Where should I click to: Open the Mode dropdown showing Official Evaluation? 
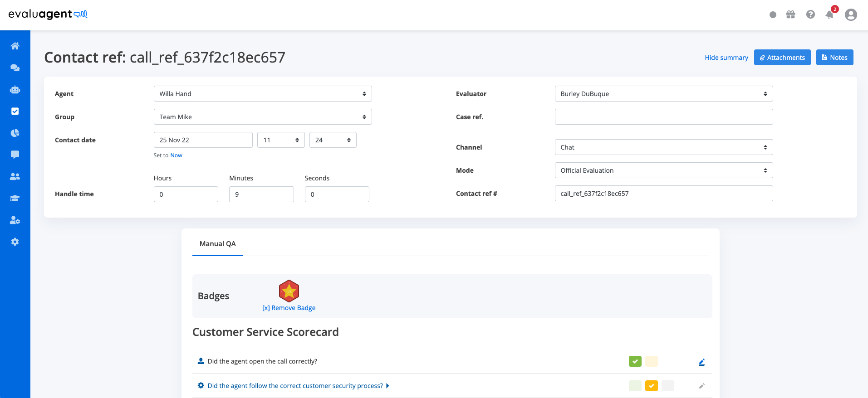click(x=664, y=170)
